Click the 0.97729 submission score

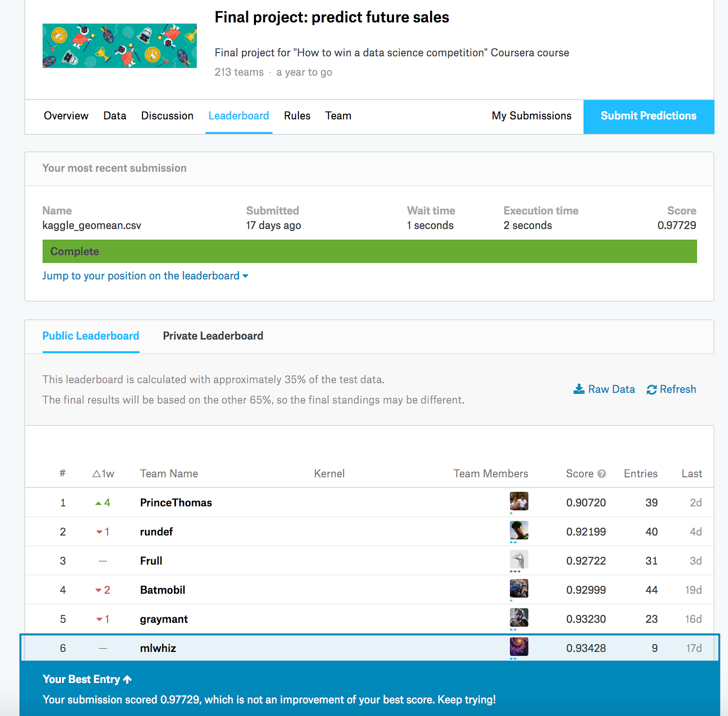pyautogui.click(x=677, y=226)
